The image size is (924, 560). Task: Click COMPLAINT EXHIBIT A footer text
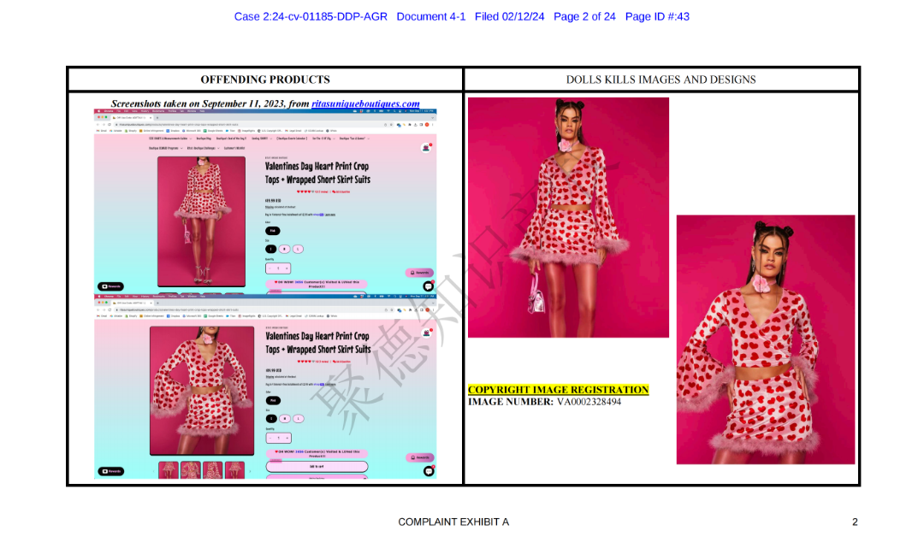click(453, 522)
